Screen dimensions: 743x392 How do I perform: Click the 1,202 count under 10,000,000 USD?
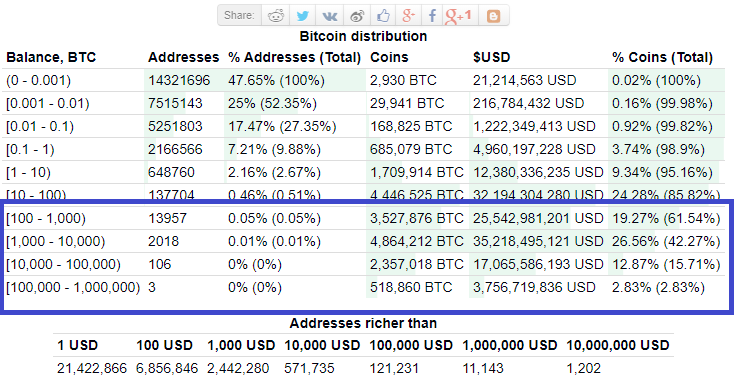click(x=583, y=369)
